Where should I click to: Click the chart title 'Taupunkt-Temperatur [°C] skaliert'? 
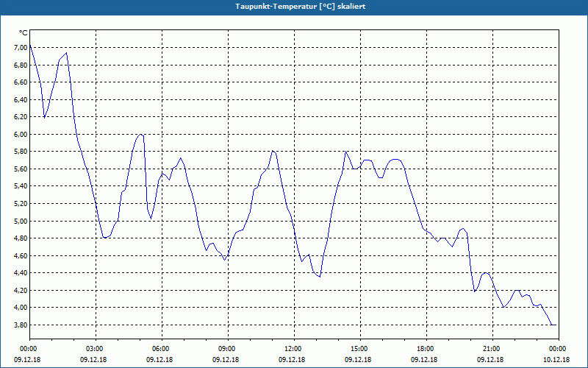(301, 7)
